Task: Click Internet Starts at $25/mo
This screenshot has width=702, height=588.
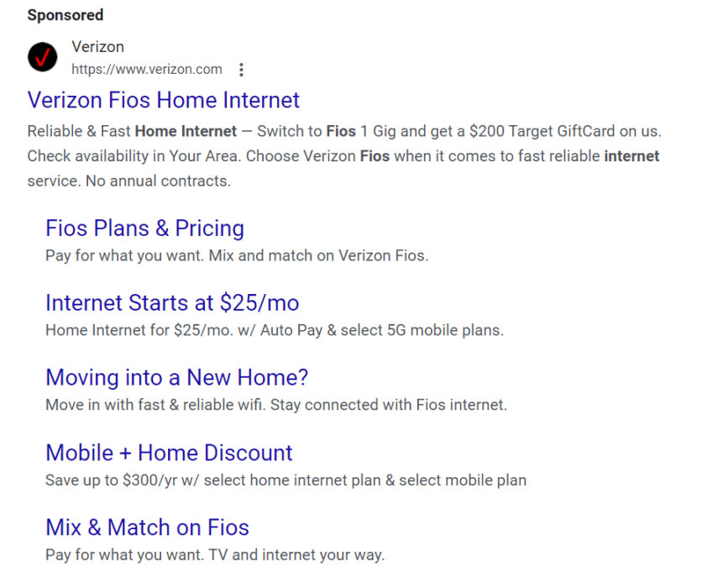Action: 172,302
